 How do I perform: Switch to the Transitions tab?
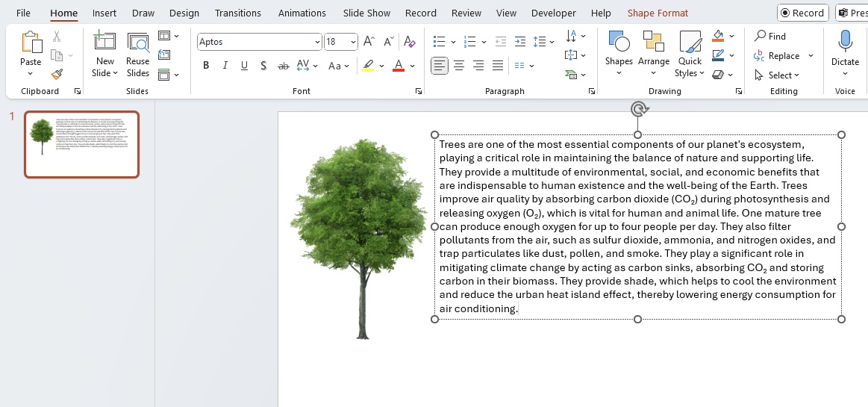pyautogui.click(x=238, y=13)
